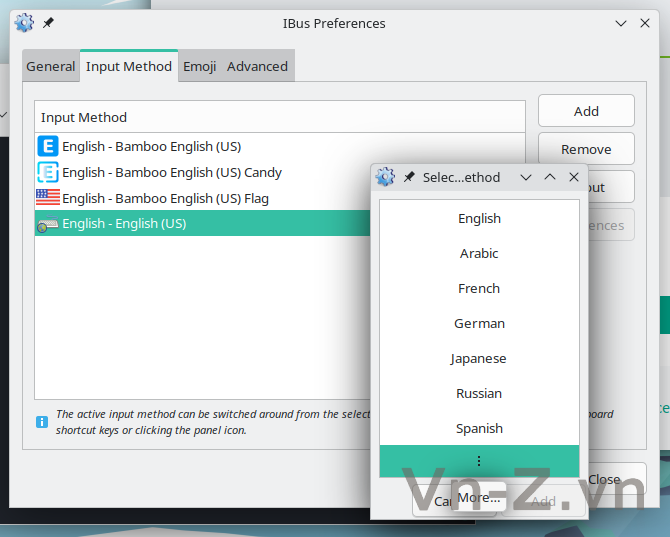Select English - Bamboo English (US) Flag row
The height and width of the screenshot is (537, 670).
pyautogui.click(x=203, y=198)
